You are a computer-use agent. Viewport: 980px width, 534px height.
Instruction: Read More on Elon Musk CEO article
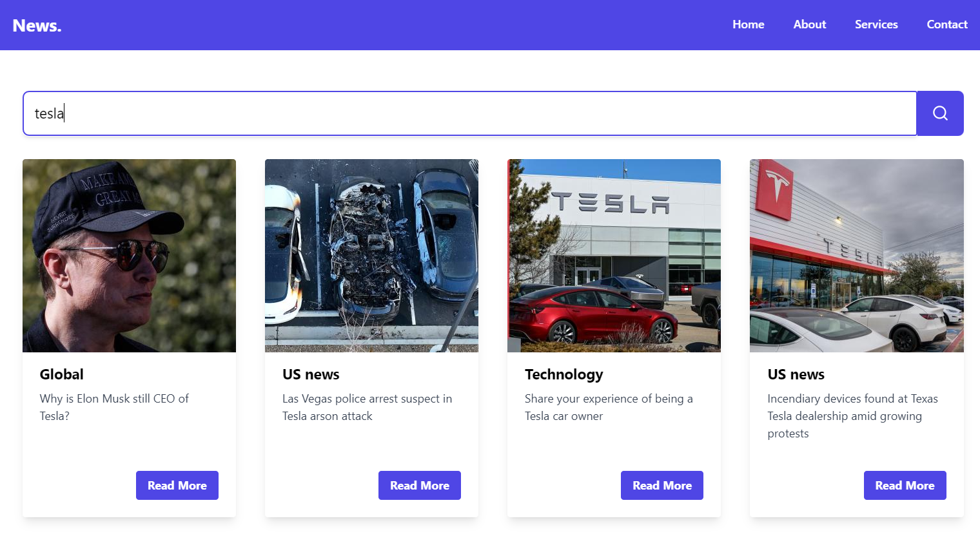pos(177,485)
